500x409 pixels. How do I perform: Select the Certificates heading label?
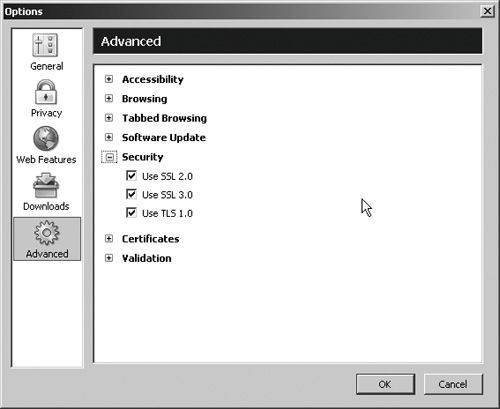[x=151, y=239]
